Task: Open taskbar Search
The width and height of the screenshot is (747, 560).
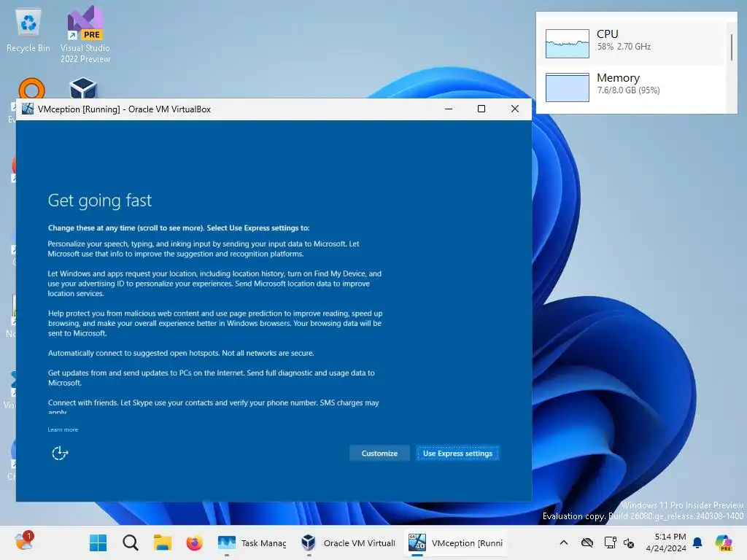Action: (x=130, y=542)
